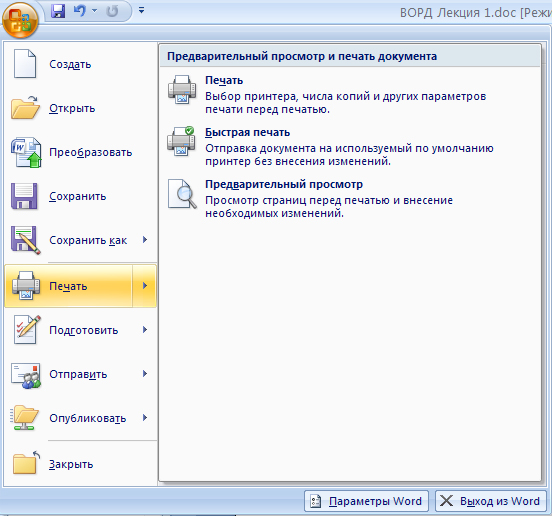Expand the Опубликовать submenu arrow
The image size is (552, 516).
tap(145, 417)
